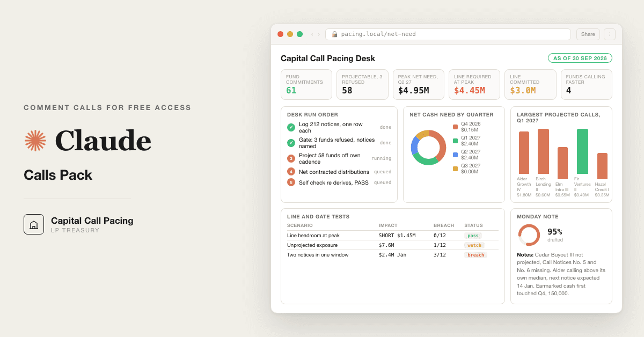Click the Fund Commitments 61 card
644x337 pixels.
tap(306, 84)
